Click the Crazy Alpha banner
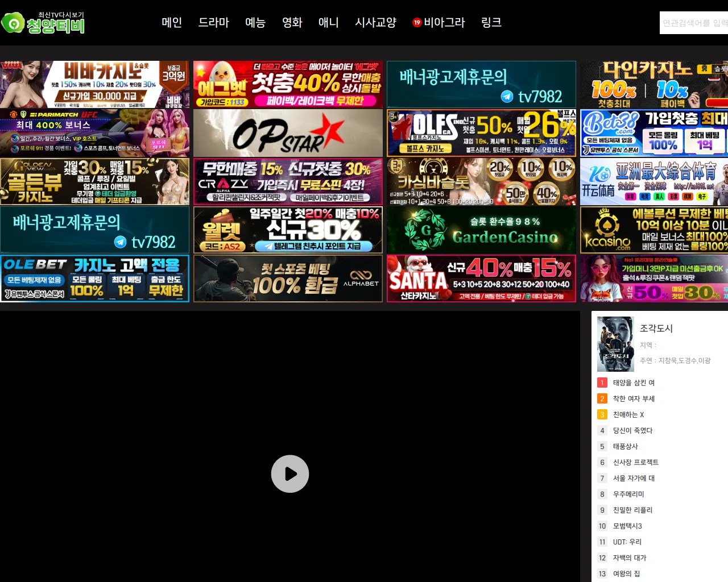This screenshot has width=728, height=582. 288,181
